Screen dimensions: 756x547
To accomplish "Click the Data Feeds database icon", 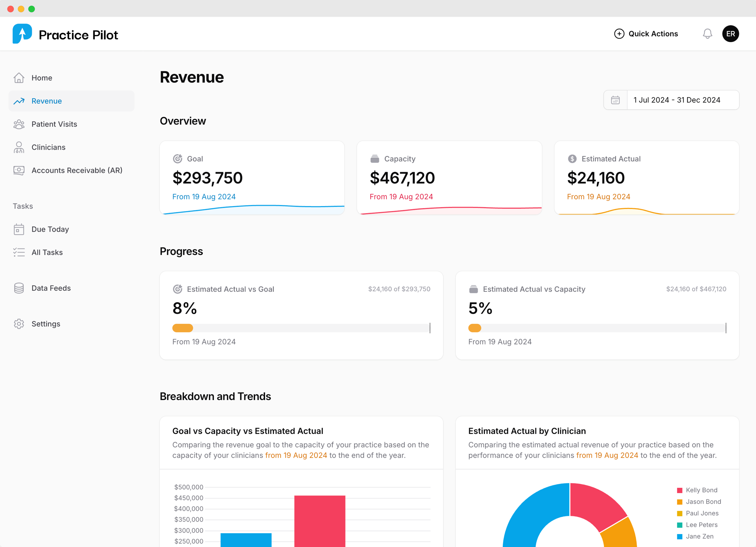I will click(19, 288).
